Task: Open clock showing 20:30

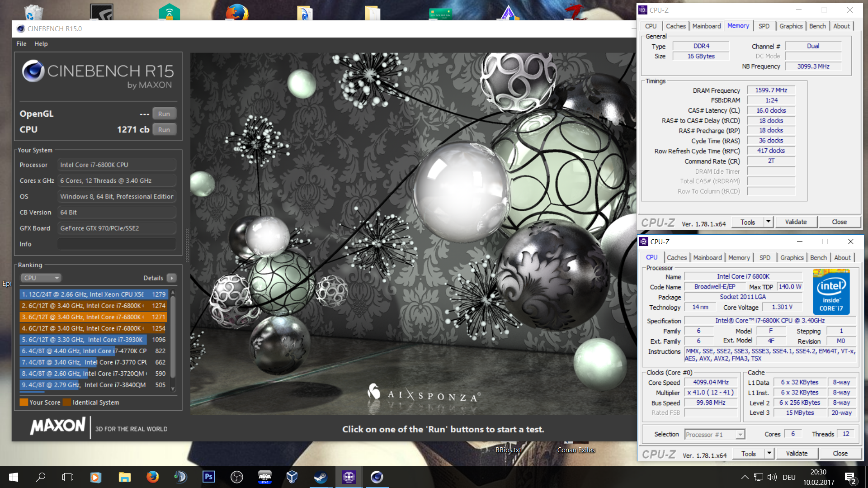Action: pos(819,477)
